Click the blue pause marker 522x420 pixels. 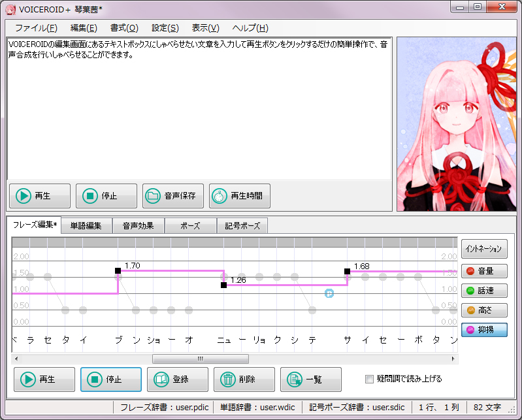point(329,293)
